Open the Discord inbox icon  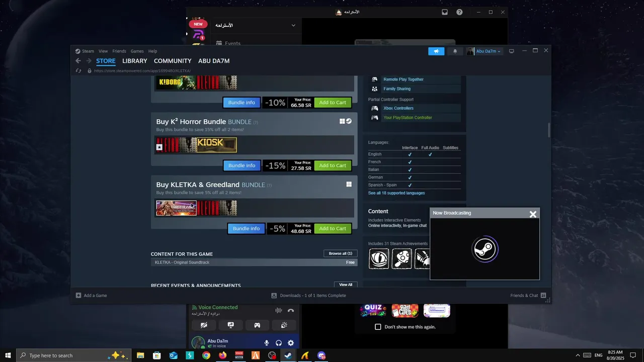point(445,12)
